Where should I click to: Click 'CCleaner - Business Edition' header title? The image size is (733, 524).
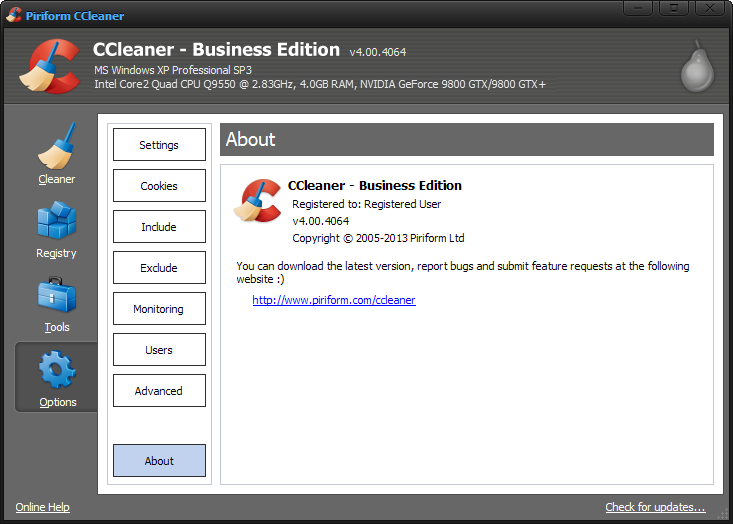tap(216, 50)
